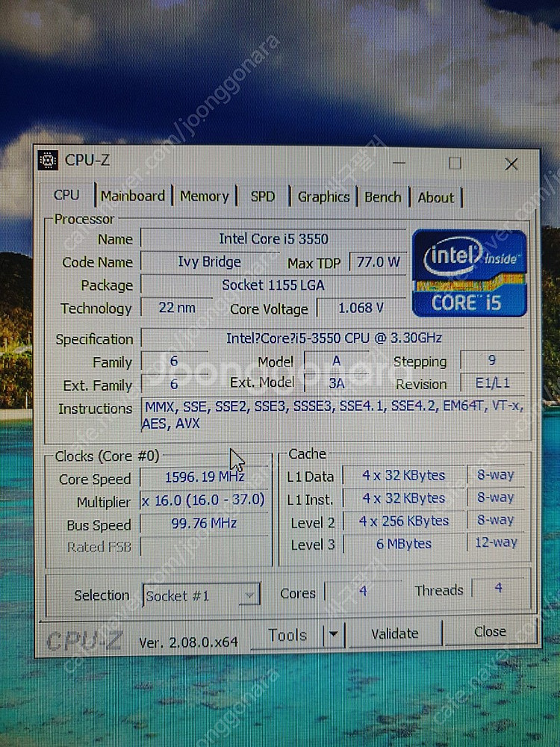Click the version text 'Ver. 2.08.0.x64'
This screenshot has width=560, height=747.
[x=188, y=642]
